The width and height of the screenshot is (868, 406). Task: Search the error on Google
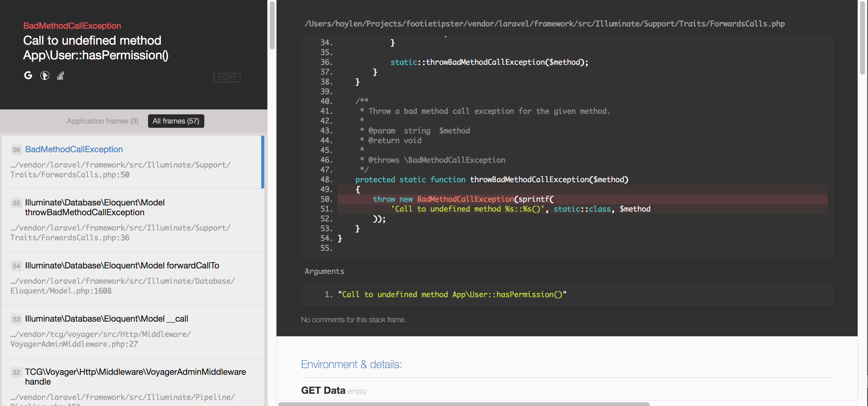pyautogui.click(x=28, y=75)
